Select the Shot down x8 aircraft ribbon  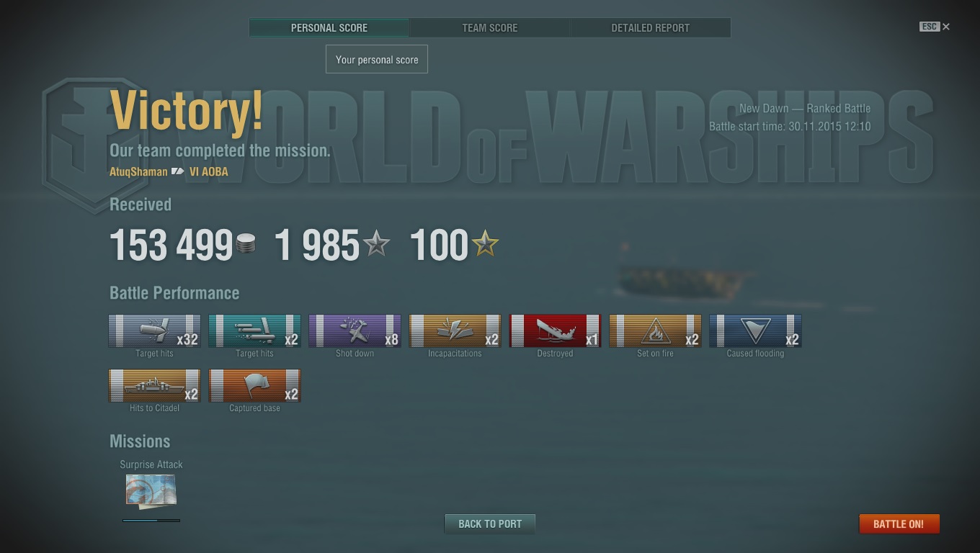coord(355,331)
